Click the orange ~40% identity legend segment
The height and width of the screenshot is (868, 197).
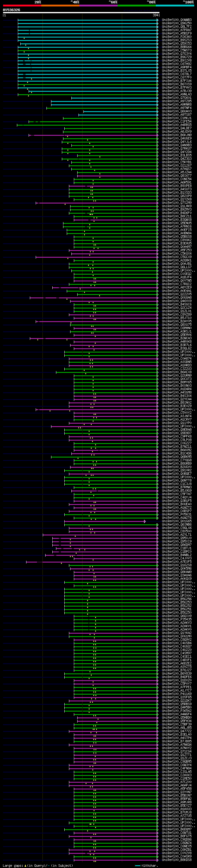[60, 6]
